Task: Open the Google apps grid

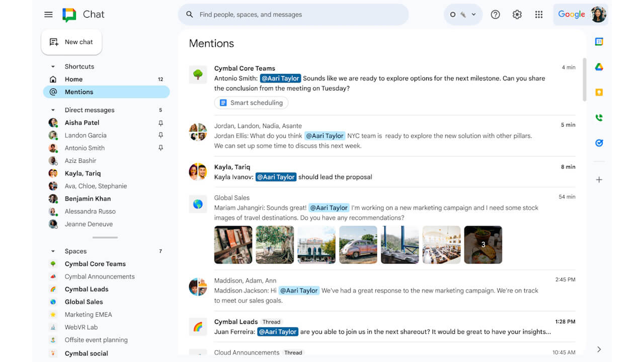Action: click(539, 14)
